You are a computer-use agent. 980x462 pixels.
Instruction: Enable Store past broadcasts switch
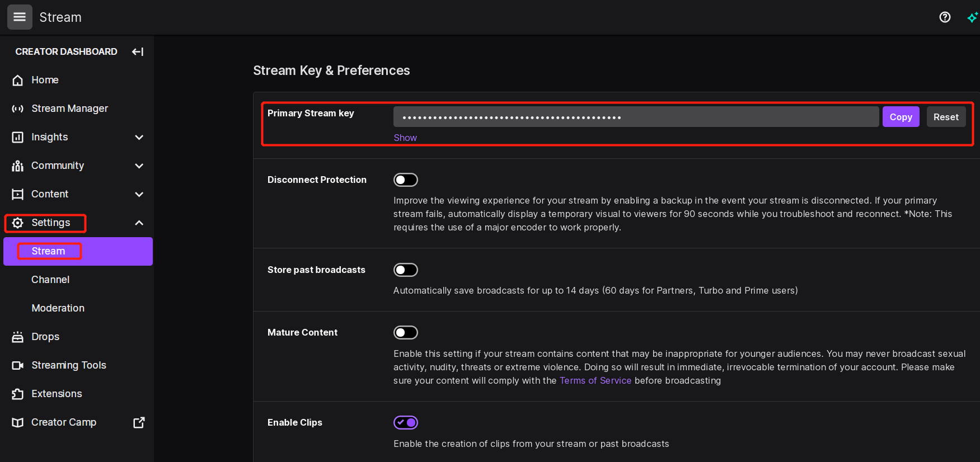(x=406, y=270)
